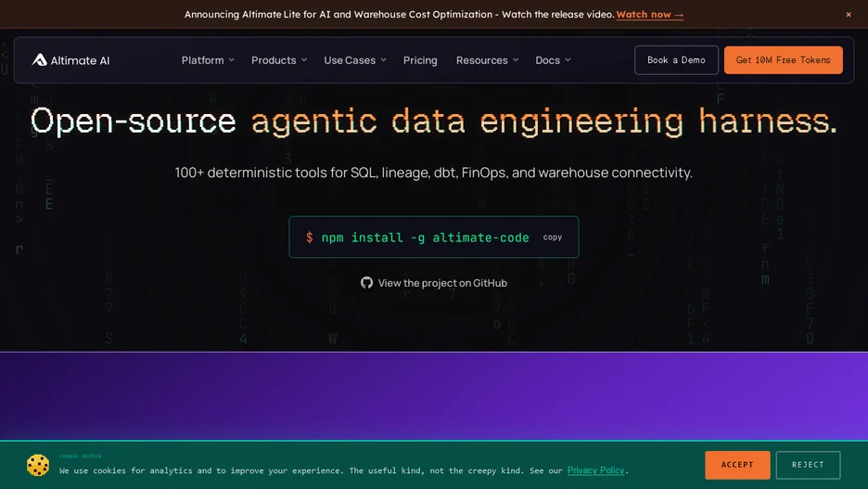Click the GitHub octocat icon

tap(366, 283)
